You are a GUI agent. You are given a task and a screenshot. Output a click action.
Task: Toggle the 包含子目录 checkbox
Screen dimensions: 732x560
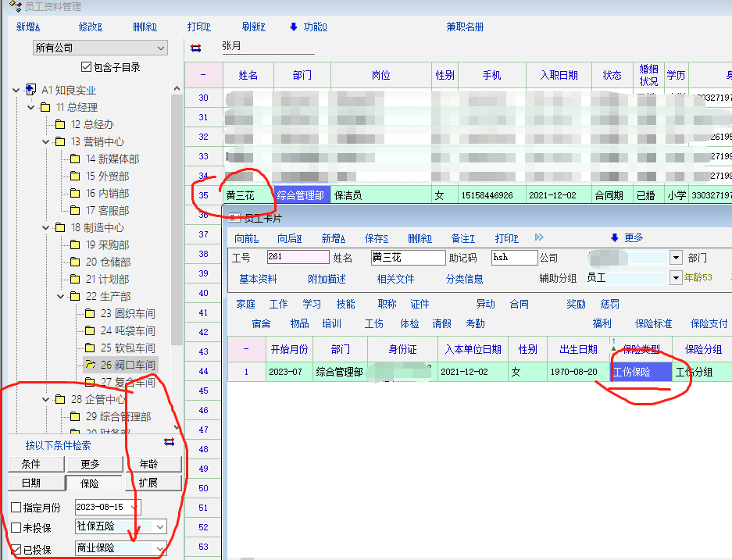[87, 67]
